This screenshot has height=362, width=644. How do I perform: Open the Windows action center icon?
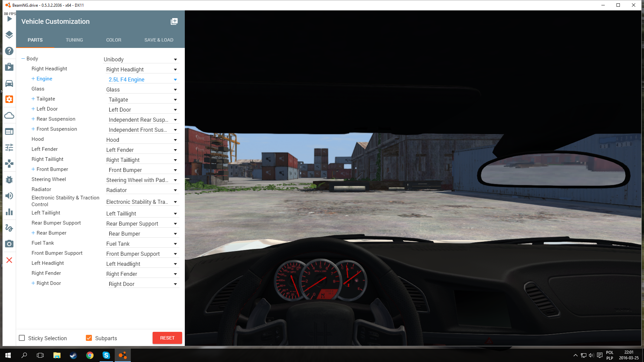pyautogui.click(x=600, y=355)
